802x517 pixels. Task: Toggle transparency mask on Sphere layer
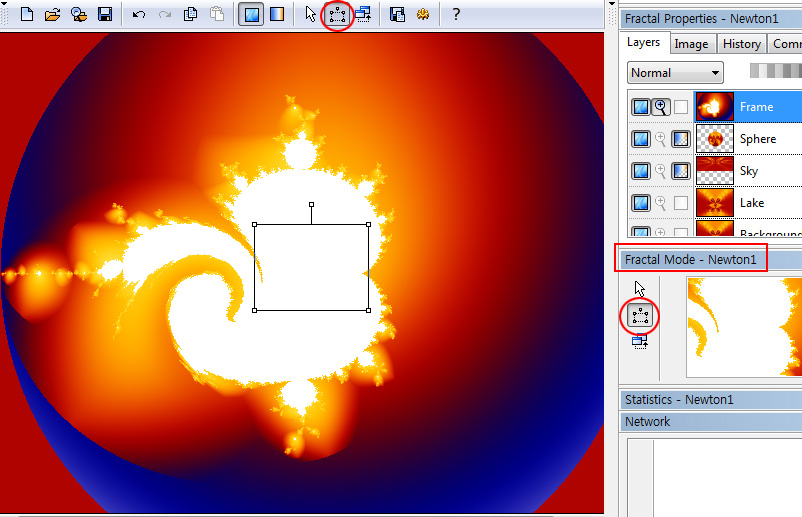point(681,139)
